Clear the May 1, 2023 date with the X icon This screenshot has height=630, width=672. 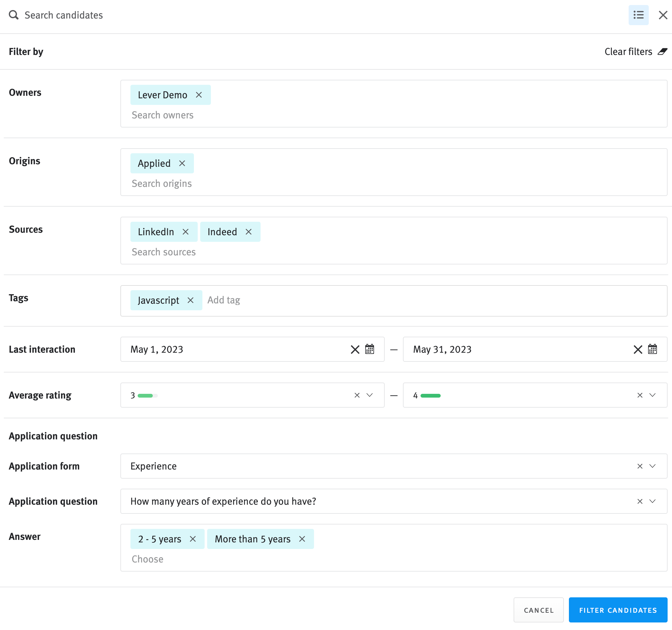pyautogui.click(x=355, y=349)
